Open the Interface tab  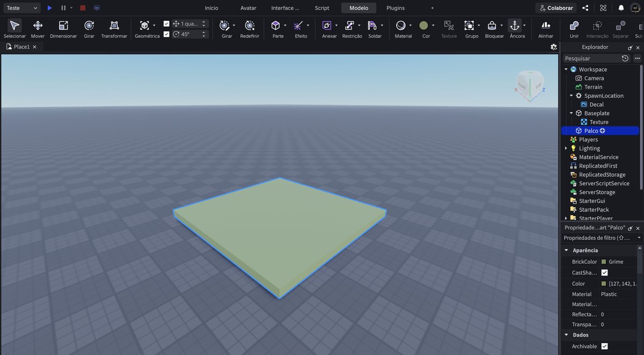(285, 8)
